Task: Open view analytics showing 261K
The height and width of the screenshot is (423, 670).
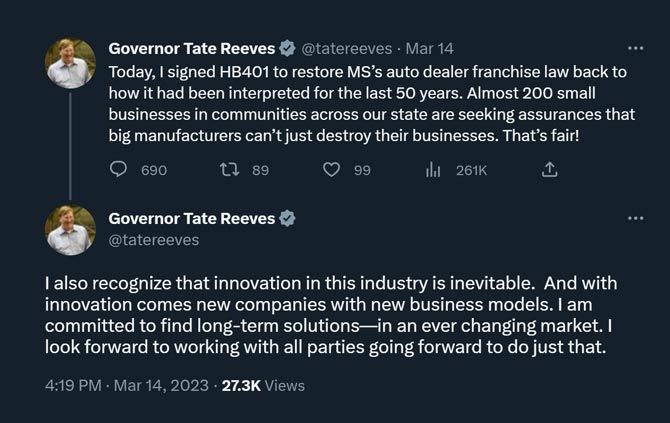Action: [434, 170]
